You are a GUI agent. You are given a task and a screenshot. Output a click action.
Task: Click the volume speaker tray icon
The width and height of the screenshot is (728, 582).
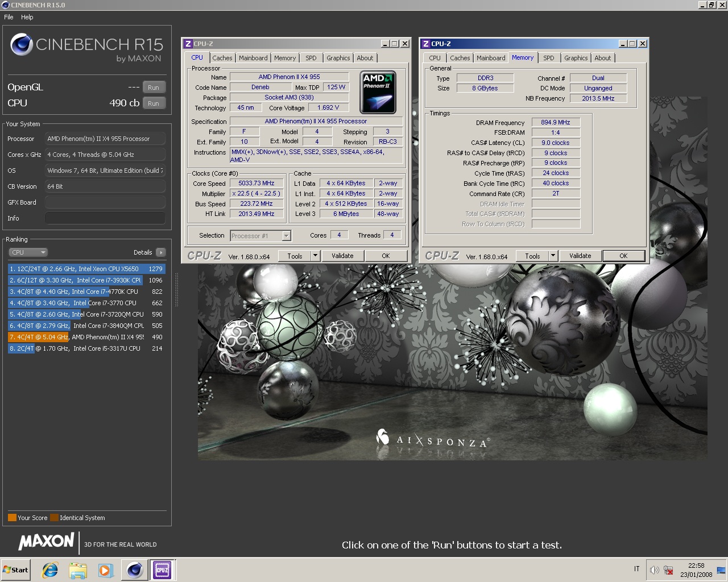click(654, 569)
